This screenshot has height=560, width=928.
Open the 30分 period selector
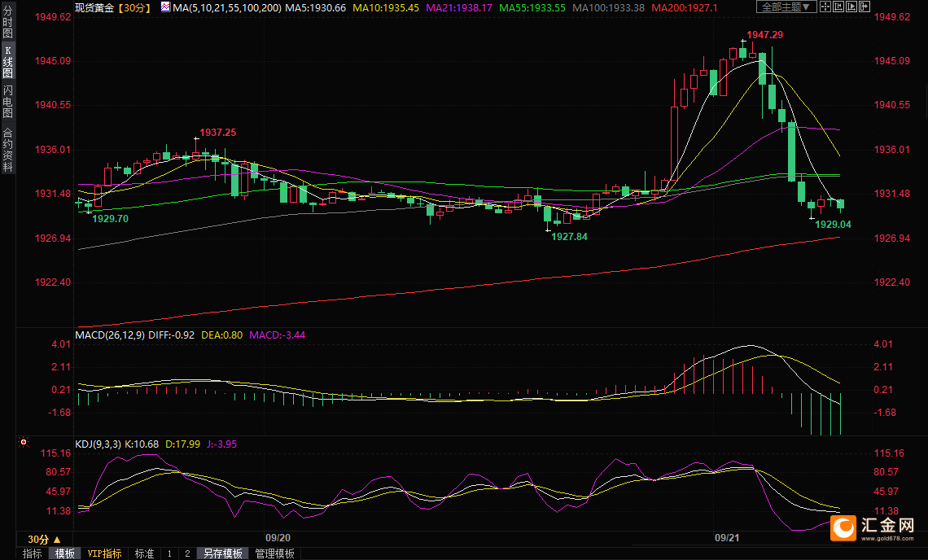pos(44,540)
